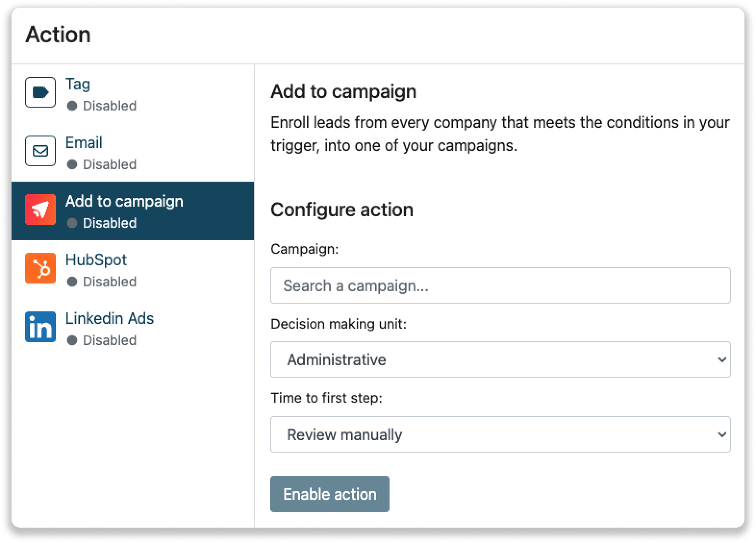Select the HubSpot action entry
The height and width of the screenshot is (543, 756).
[97, 260]
